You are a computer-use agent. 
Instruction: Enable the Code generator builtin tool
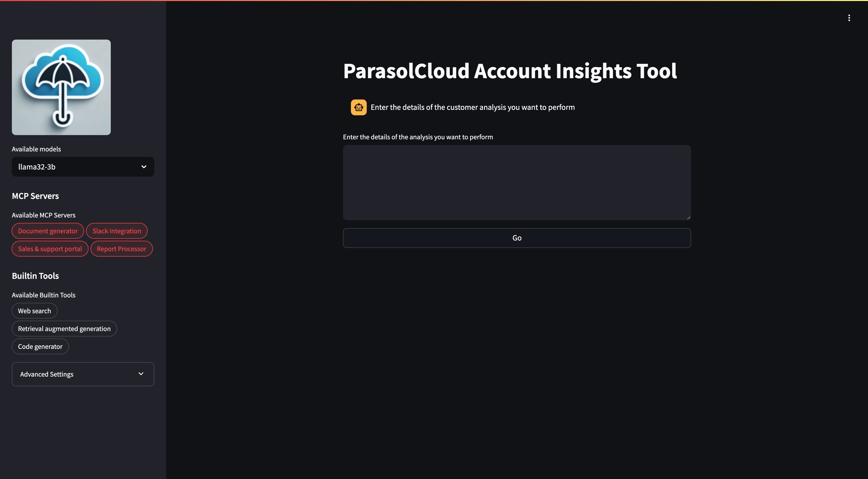coord(40,346)
